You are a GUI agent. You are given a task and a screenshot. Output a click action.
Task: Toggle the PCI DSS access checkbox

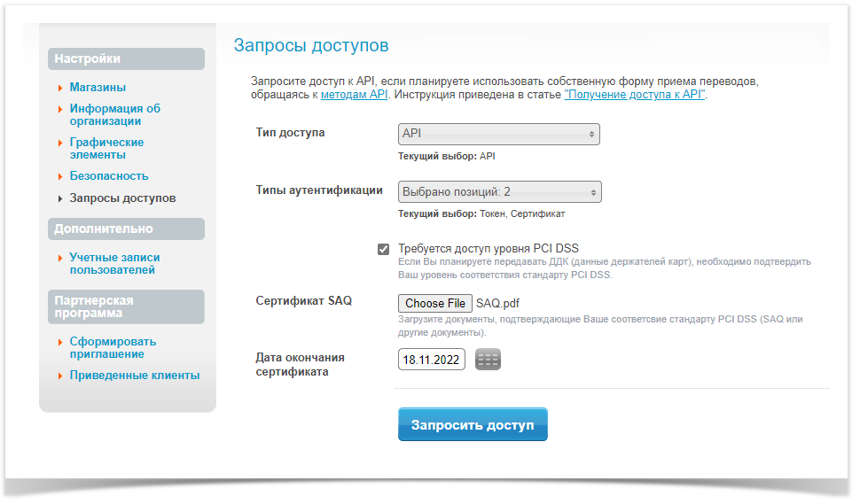tap(383, 250)
